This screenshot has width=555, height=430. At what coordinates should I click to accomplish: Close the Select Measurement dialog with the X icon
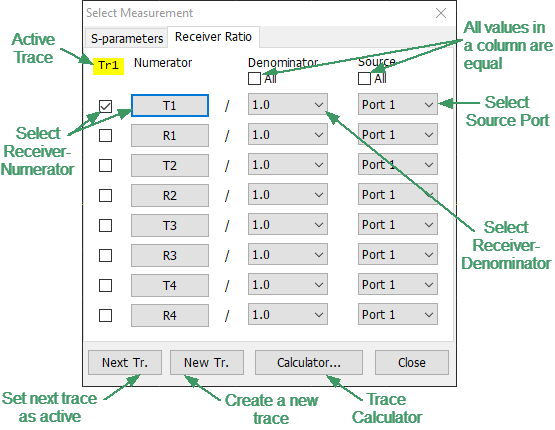[441, 13]
